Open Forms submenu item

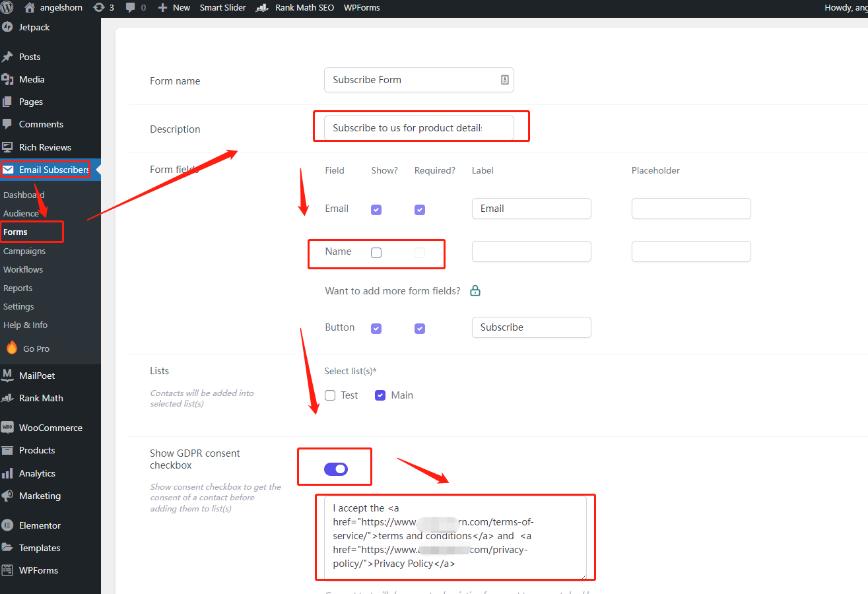(x=15, y=232)
